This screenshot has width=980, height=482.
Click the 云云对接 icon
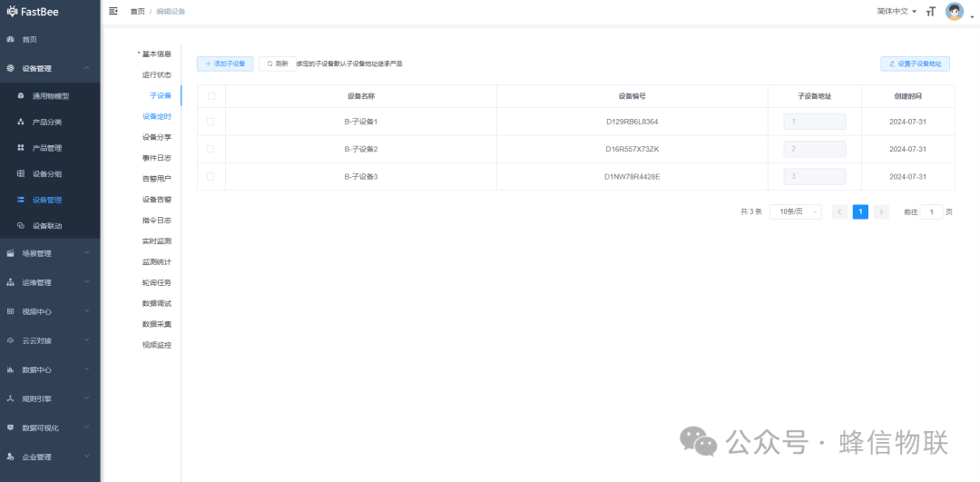pos(10,340)
